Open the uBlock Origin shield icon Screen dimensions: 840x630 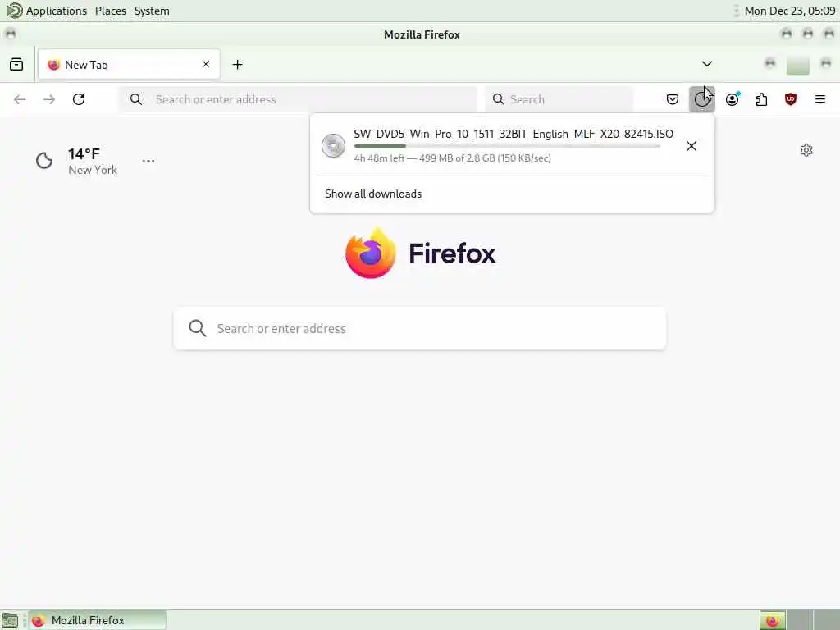(790, 99)
